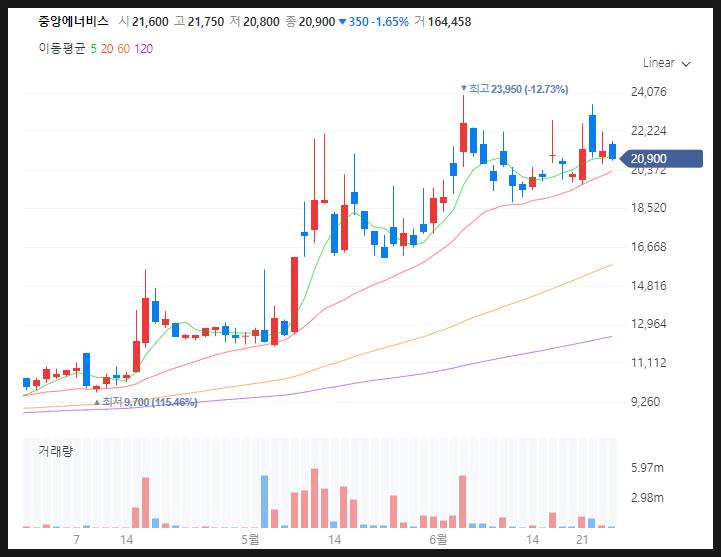Click the stock name 중앙에너비스

click(74, 22)
